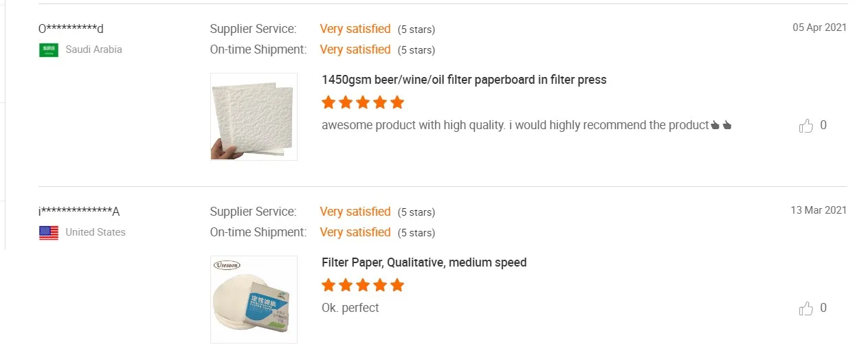Click the 13 Mar 2021 review date
The width and height of the screenshot is (868, 349).
click(x=819, y=210)
